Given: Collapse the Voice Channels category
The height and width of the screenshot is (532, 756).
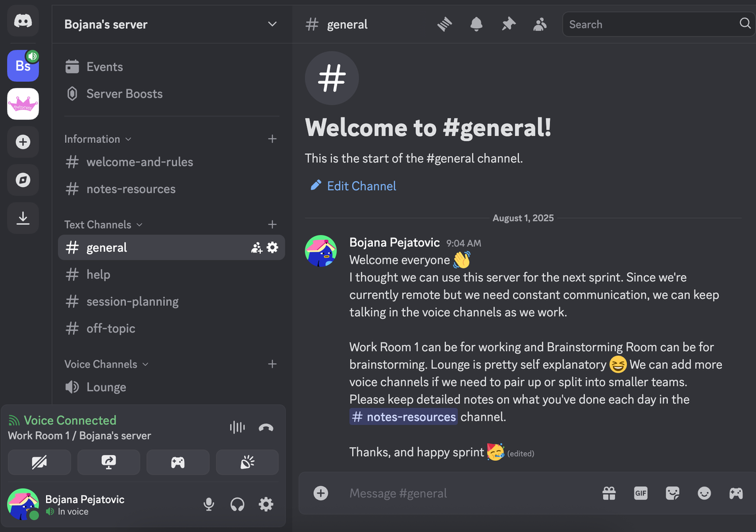Looking at the screenshot, I should pos(106,364).
